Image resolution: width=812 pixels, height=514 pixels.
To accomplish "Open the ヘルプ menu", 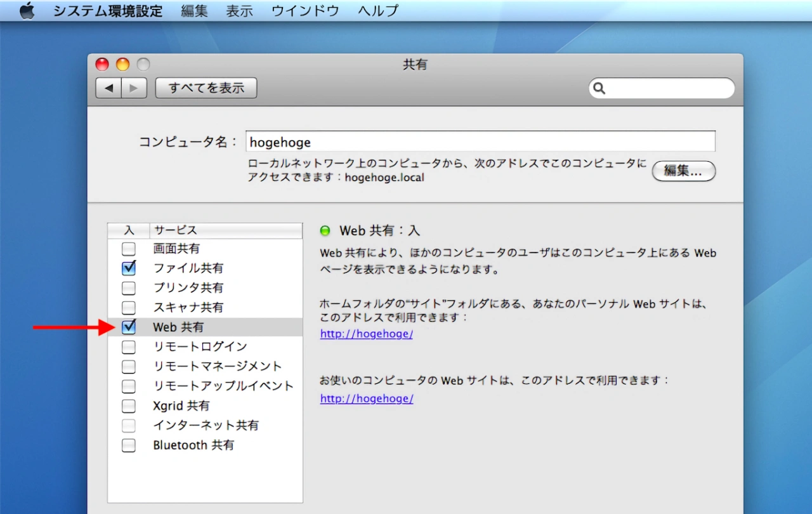I will 377,10.
